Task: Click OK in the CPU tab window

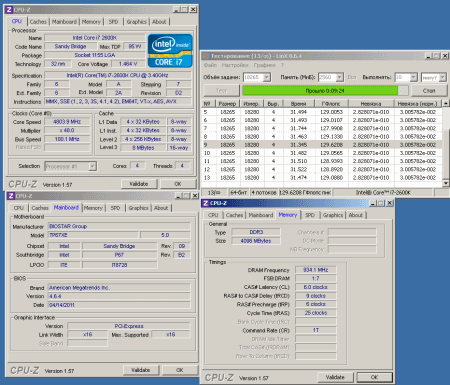Action: click(178, 184)
